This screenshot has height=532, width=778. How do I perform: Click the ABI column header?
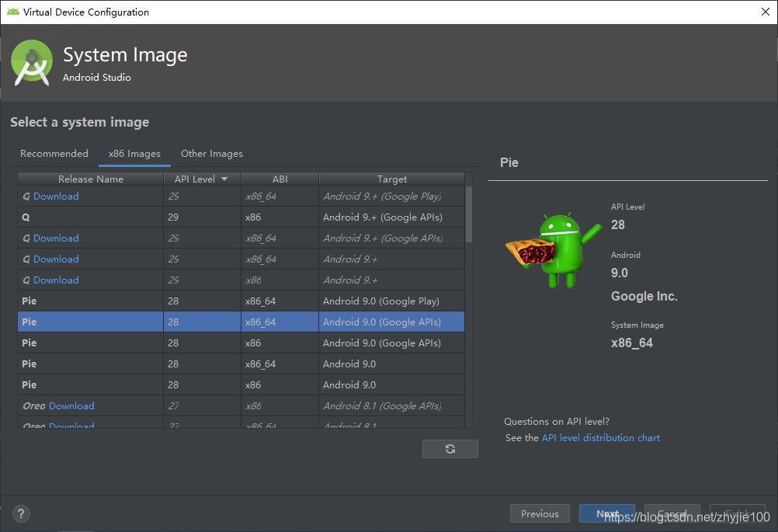280,179
